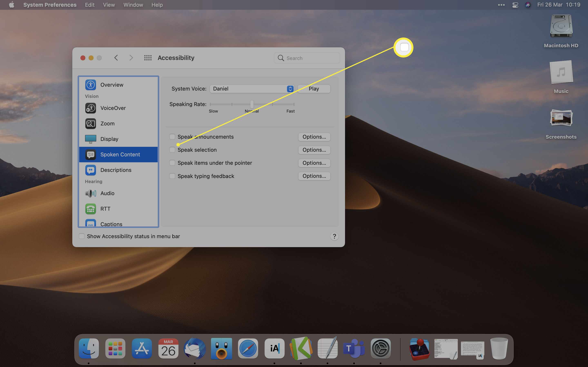This screenshot has width=588, height=367.
Task: Select Audio under Hearing section
Action: (x=107, y=193)
